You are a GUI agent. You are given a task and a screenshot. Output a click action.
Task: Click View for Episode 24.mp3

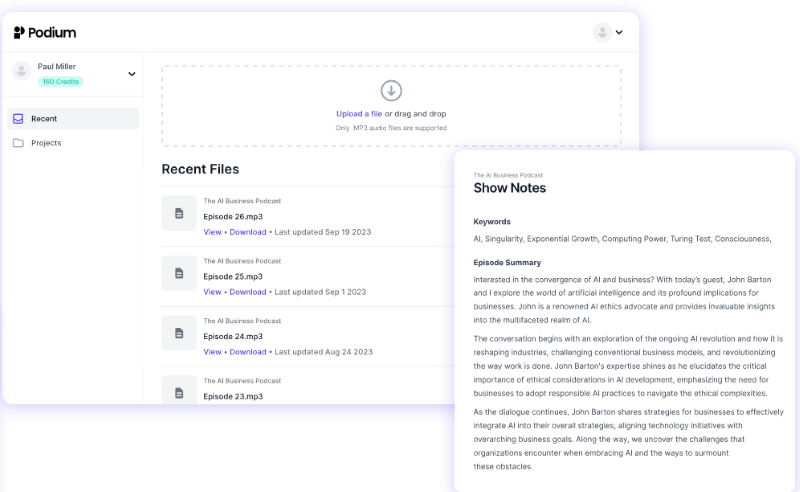pos(212,352)
